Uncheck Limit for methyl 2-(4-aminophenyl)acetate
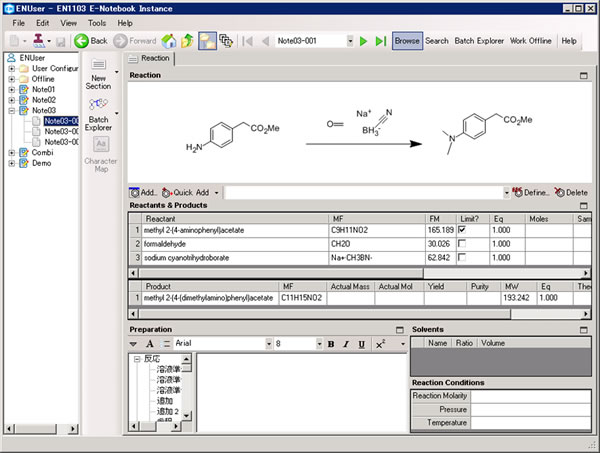The width and height of the screenshot is (600, 453). (461, 230)
